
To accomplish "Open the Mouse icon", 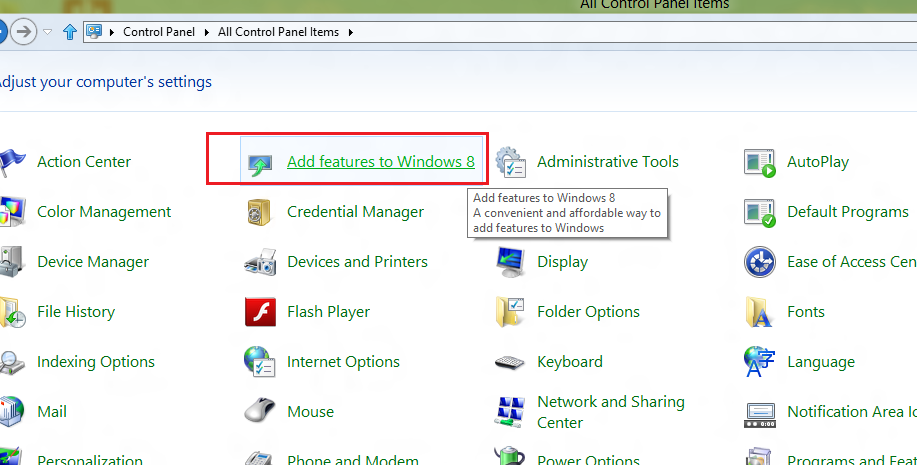I will coord(260,410).
